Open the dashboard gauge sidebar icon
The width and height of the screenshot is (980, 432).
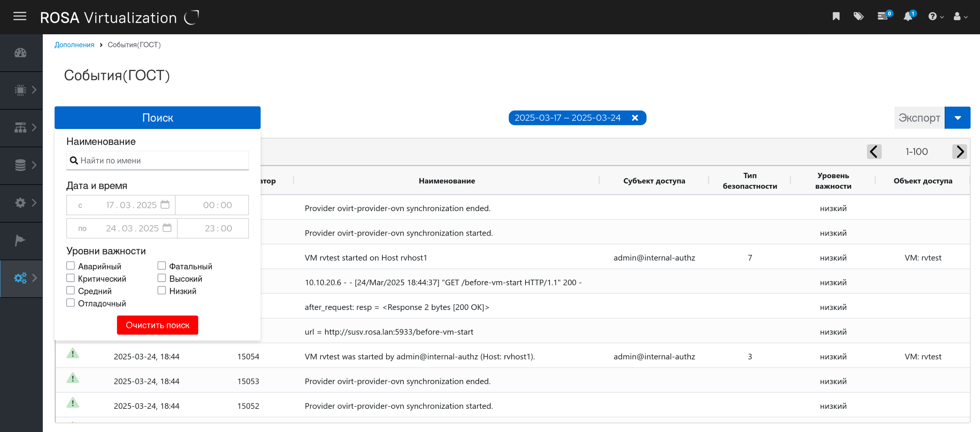(21, 53)
